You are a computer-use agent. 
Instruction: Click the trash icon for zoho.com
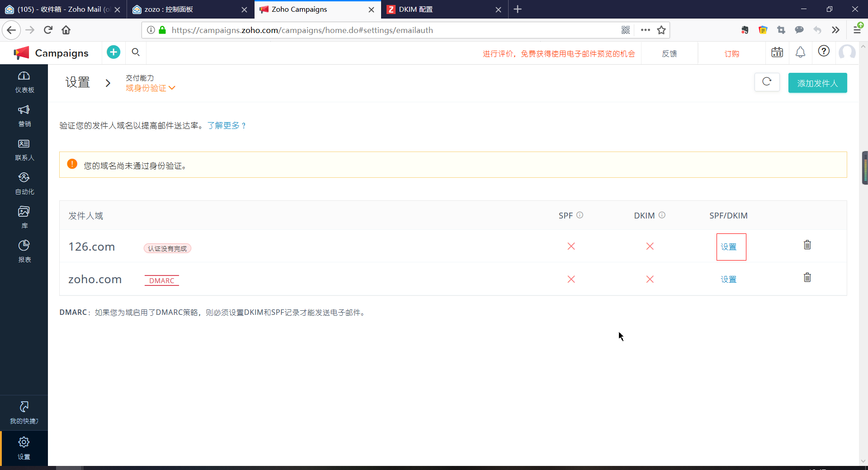807,278
